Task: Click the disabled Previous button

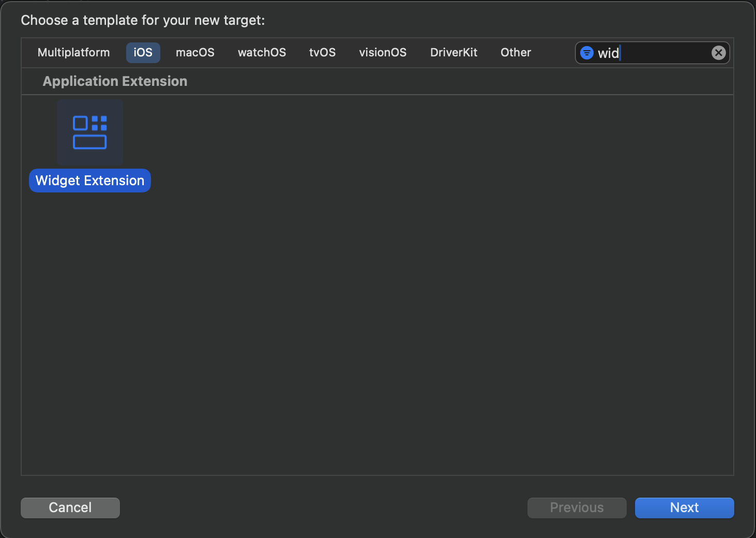Action: click(x=577, y=507)
